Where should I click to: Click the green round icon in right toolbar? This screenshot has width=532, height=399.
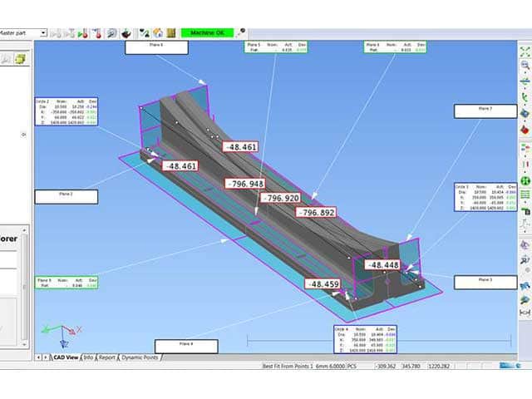(x=525, y=180)
